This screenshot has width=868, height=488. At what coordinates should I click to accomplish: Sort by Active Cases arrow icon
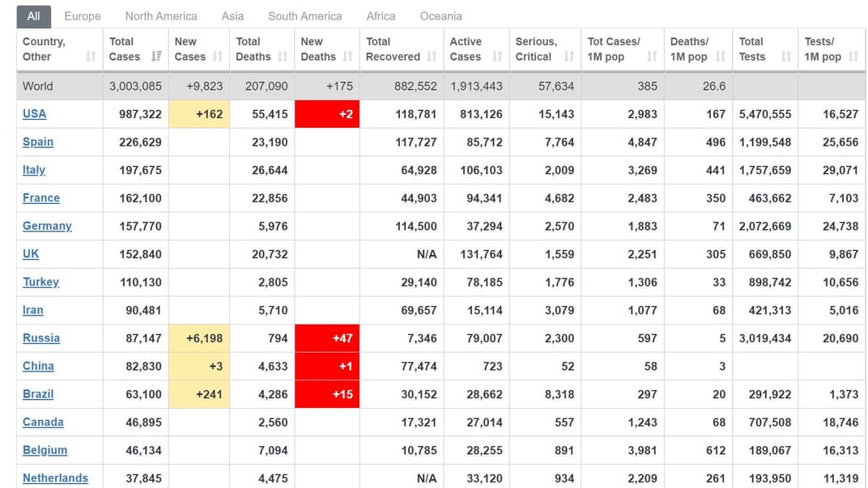(x=497, y=57)
